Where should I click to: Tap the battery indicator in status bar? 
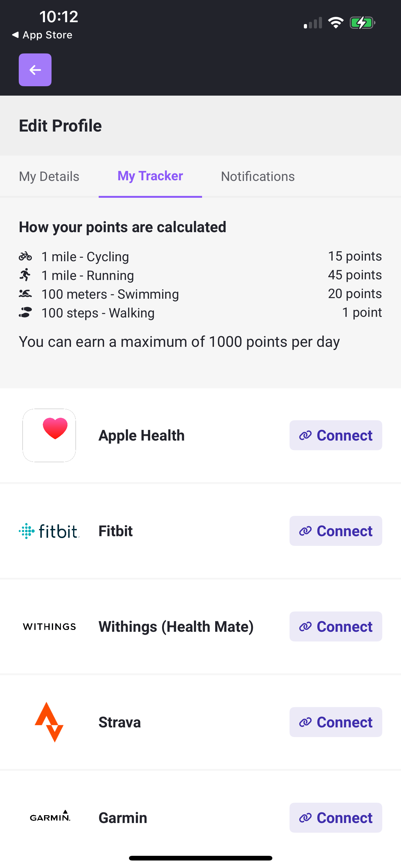coord(362,23)
